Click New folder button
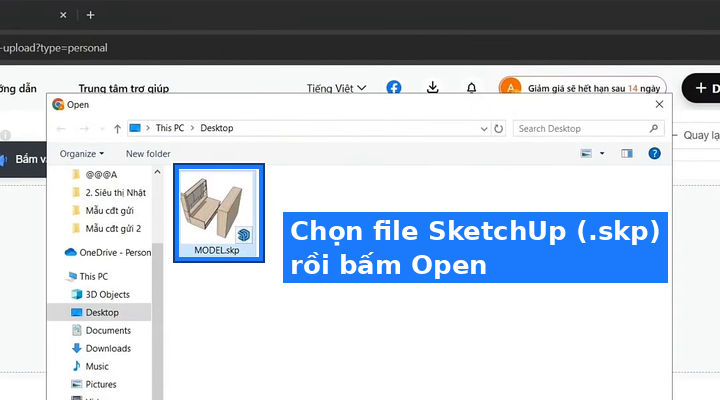 [x=148, y=154]
